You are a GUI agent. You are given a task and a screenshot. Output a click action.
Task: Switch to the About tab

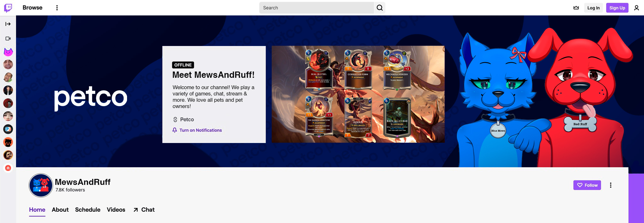60,210
